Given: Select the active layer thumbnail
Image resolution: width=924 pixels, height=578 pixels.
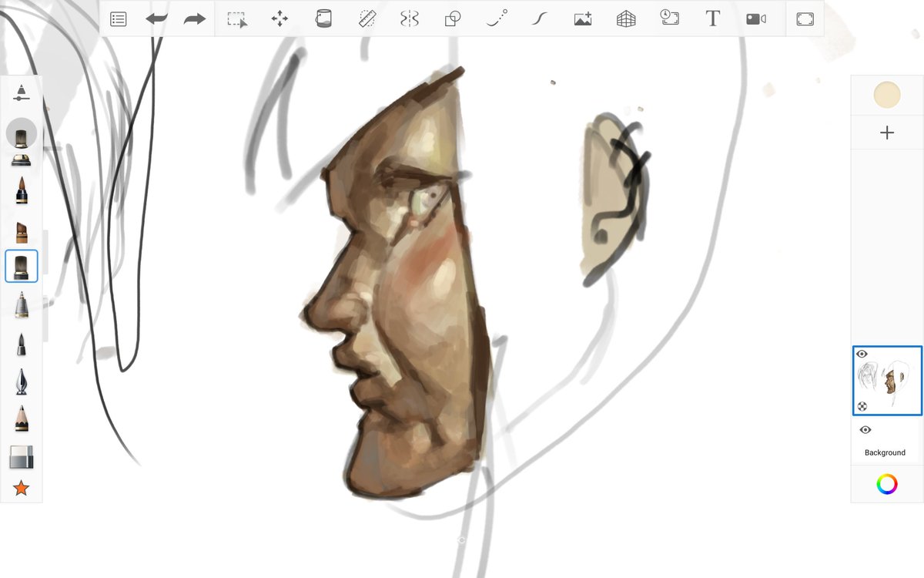Looking at the screenshot, I should tap(887, 381).
